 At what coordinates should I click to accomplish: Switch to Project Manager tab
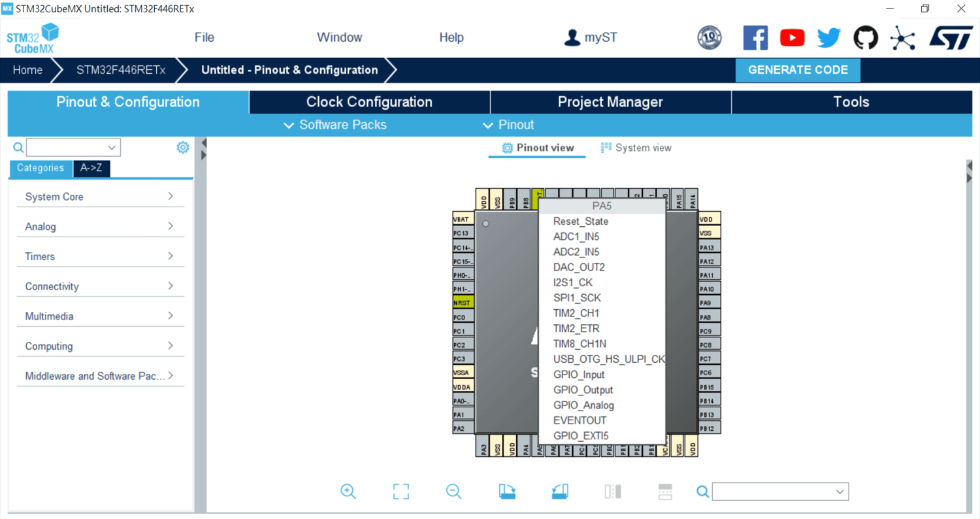[x=610, y=102]
